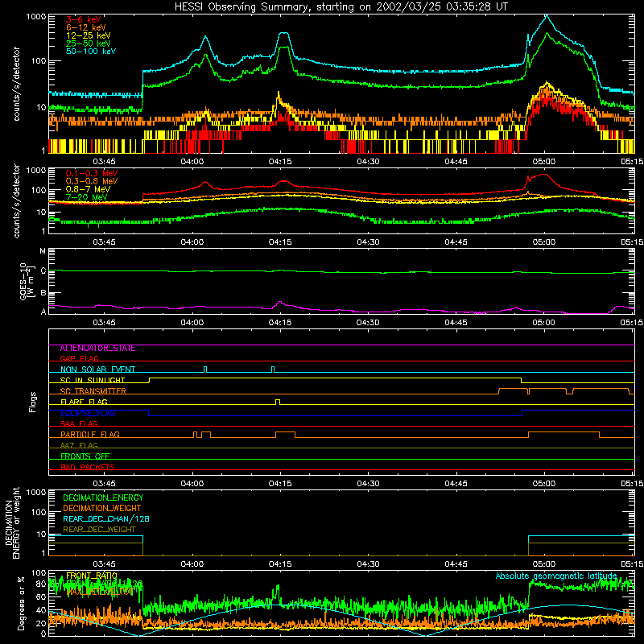Click the second NON_SOLAR_EVENT pulse before 04:15

273,369
